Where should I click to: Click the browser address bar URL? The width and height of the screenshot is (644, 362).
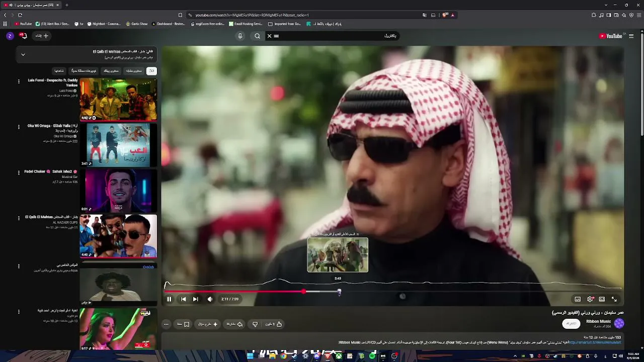tap(252, 15)
